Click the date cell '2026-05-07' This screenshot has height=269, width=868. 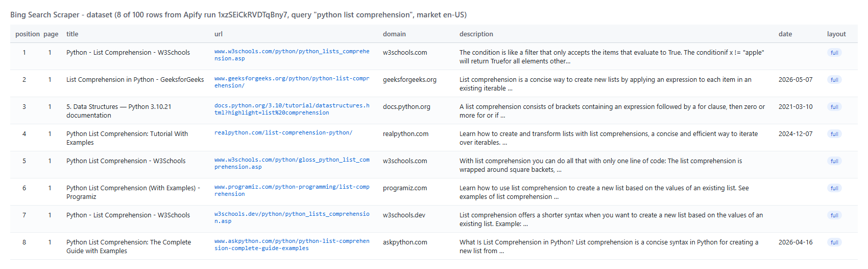pyautogui.click(x=795, y=80)
